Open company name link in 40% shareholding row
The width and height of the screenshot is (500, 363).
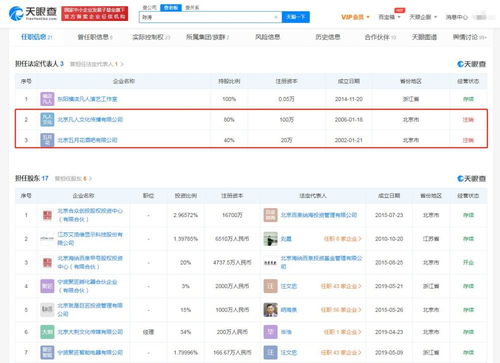coord(87,140)
